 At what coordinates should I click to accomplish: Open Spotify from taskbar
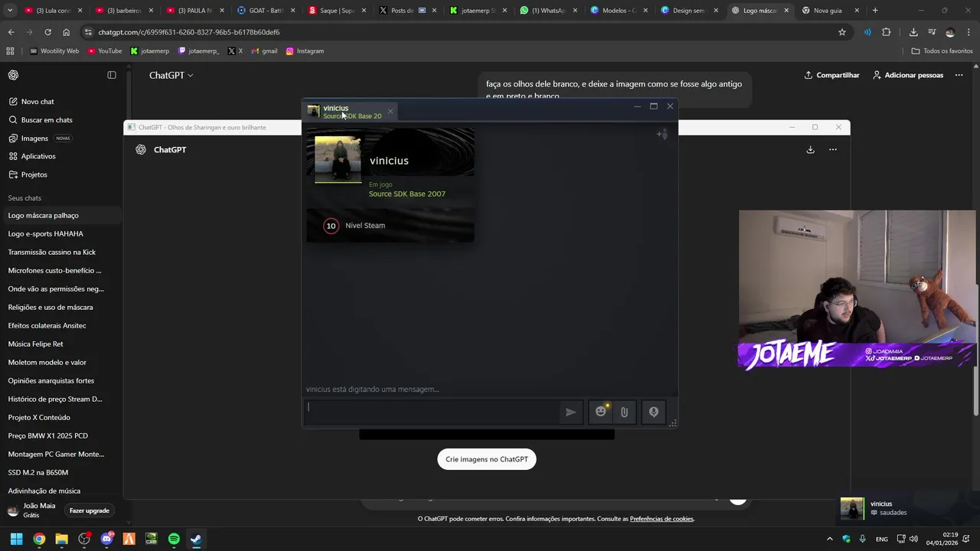[174, 539]
